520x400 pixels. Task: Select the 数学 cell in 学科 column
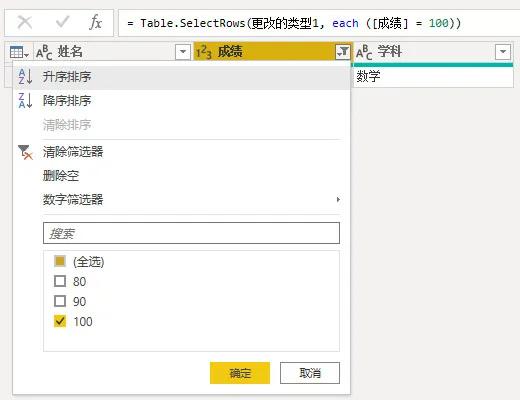click(433, 77)
